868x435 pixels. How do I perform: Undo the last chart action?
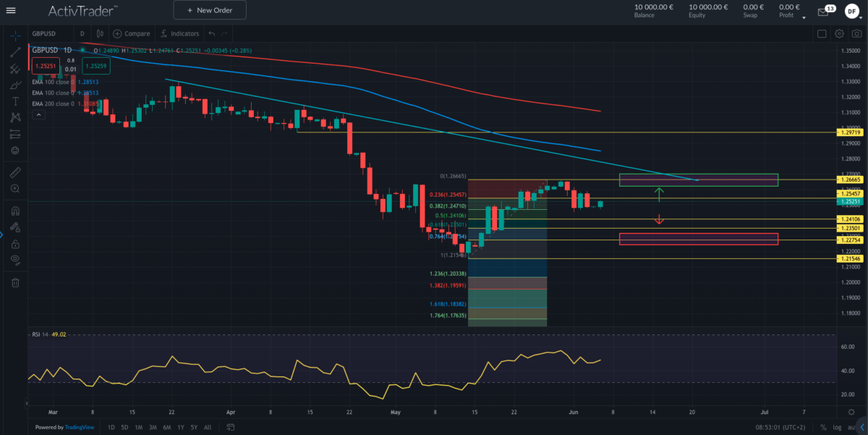211,33
